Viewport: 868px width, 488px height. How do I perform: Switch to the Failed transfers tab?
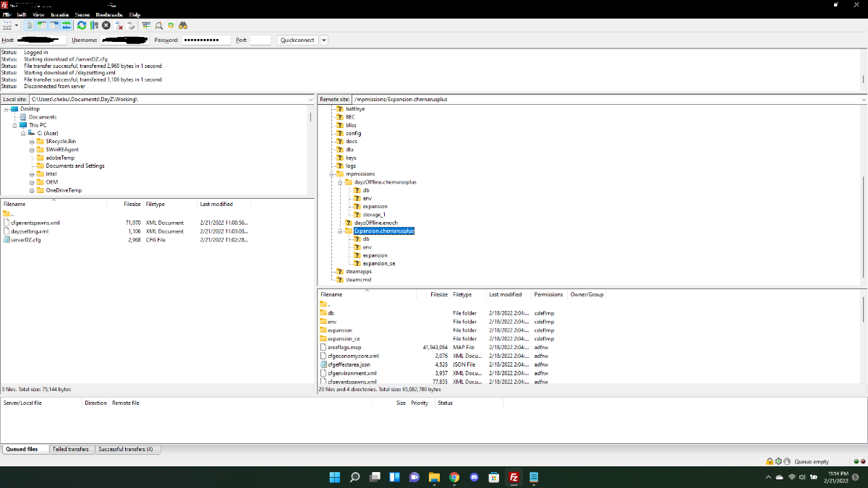[71, 449]
